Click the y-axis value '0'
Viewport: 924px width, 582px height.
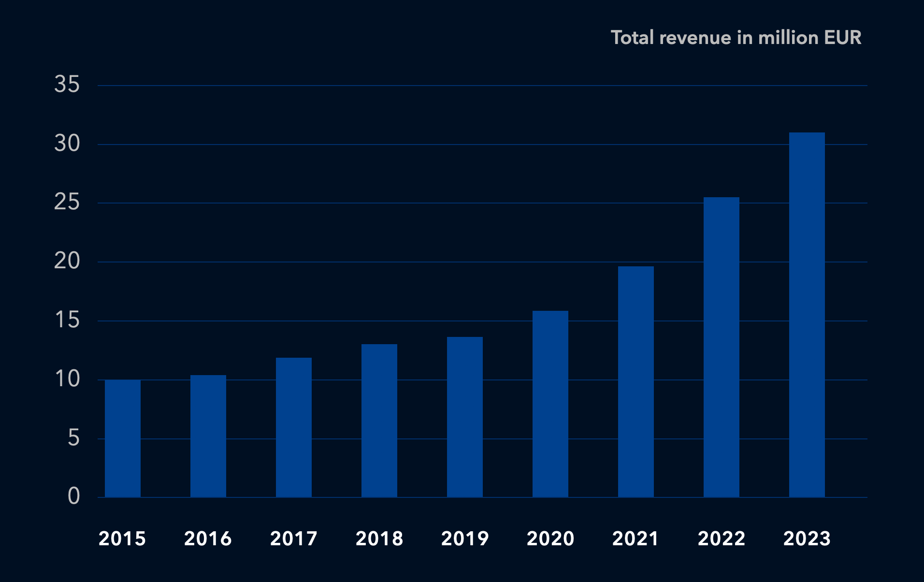tap(73, 496)
